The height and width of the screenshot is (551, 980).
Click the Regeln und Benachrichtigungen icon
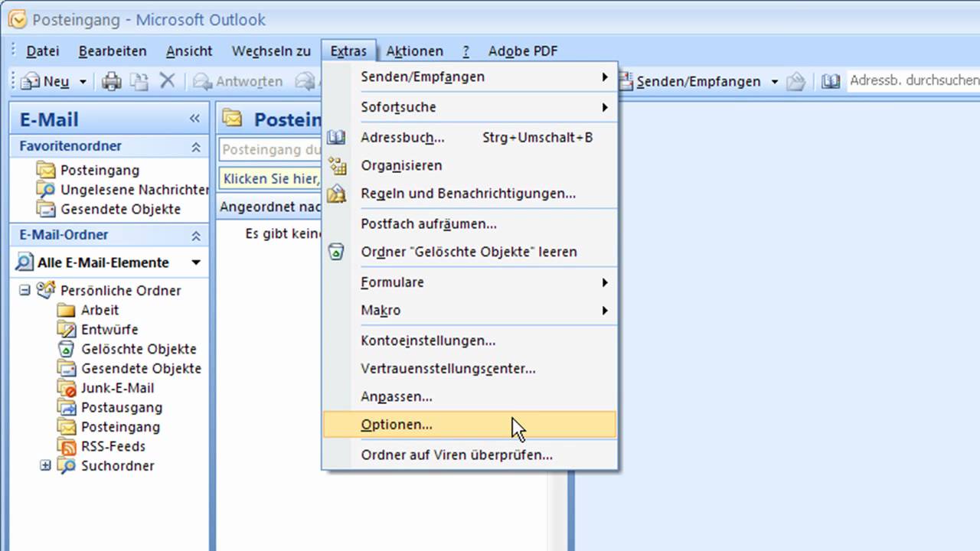[x=337, y=194]
